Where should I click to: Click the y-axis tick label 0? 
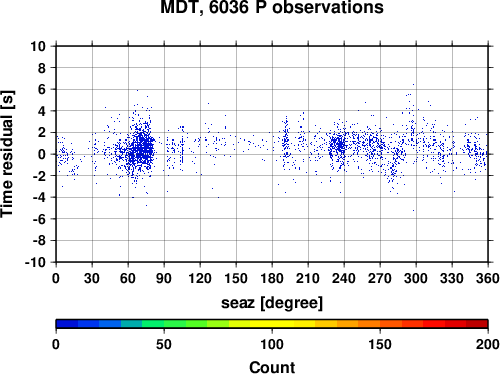pos(42,154)
